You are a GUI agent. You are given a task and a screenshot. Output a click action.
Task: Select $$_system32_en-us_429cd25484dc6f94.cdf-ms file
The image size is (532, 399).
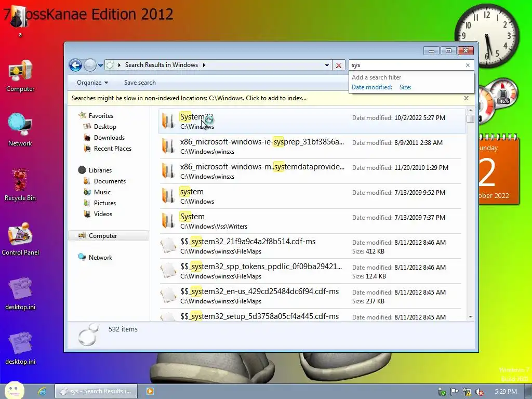[311, 296]
